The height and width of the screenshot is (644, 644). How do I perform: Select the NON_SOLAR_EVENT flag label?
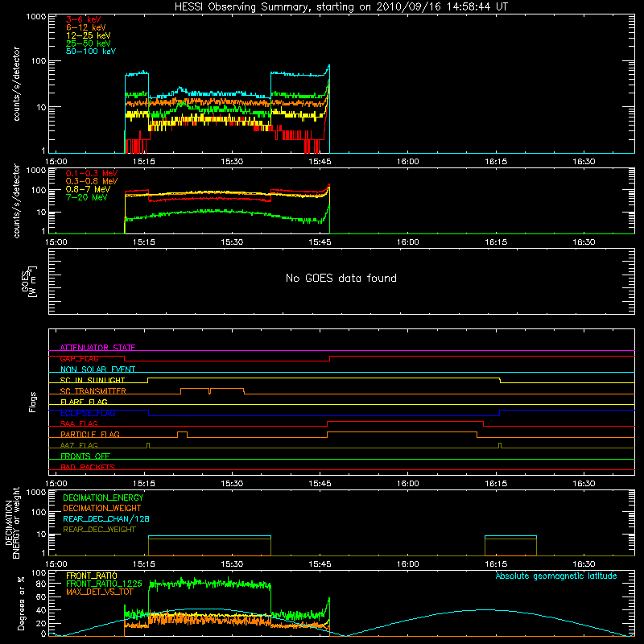(x=97, y=369)
